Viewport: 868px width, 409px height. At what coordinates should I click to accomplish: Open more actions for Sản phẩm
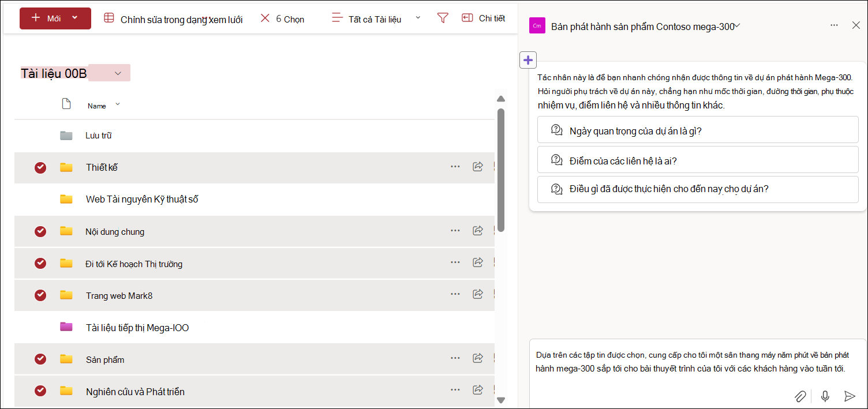pos(455,358)
